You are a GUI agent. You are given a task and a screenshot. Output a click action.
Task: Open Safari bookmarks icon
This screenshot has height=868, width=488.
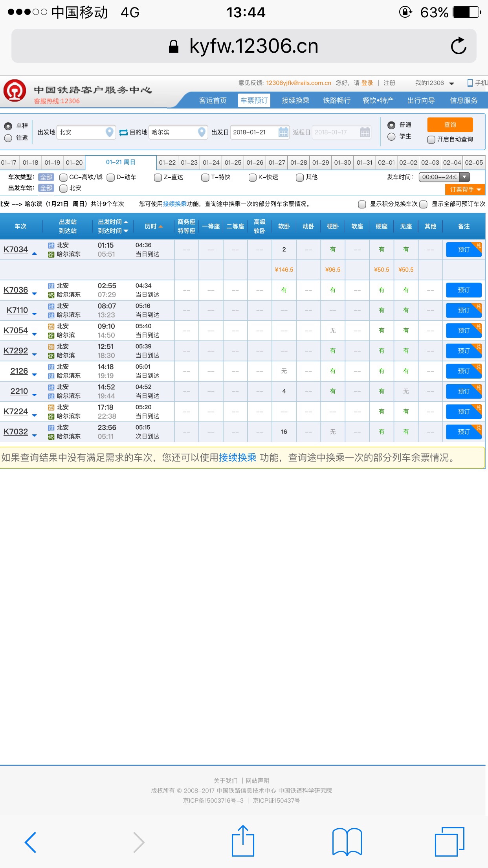347,842
